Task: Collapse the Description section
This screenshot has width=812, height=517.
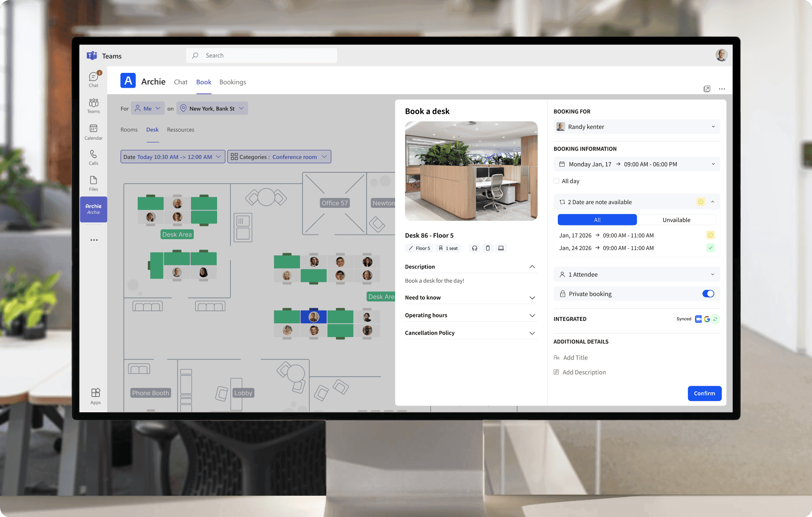Action: [x=532, y=267]
